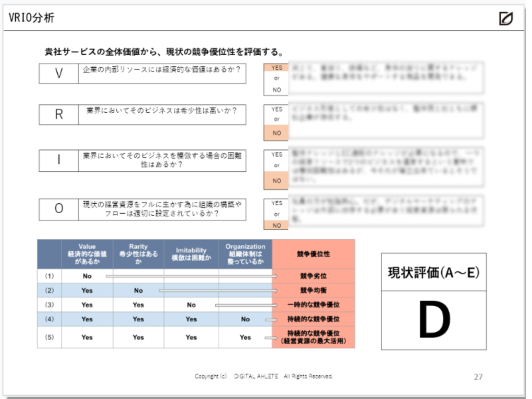Viewport: 532px width, 399px height.
Task: Click the heading 貴社サービスの全体価値から
Action: click(164, 52)
